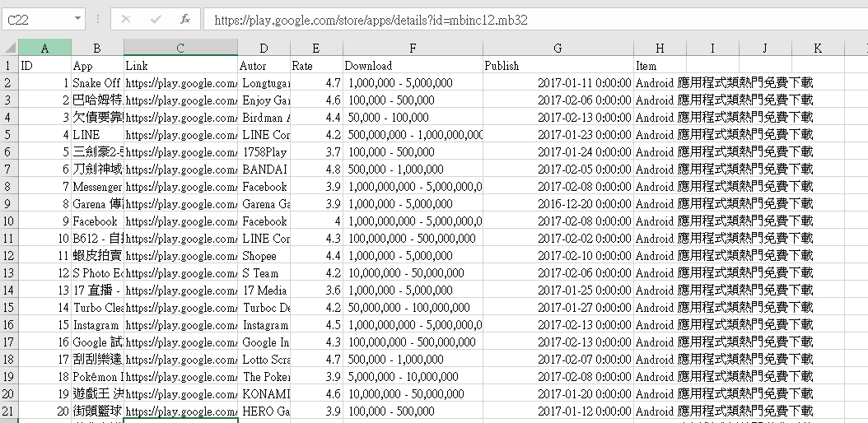Click the 'Download' header cell
Image resolution: width=868 pixels, height=423 pixels.
coord(413,66)
